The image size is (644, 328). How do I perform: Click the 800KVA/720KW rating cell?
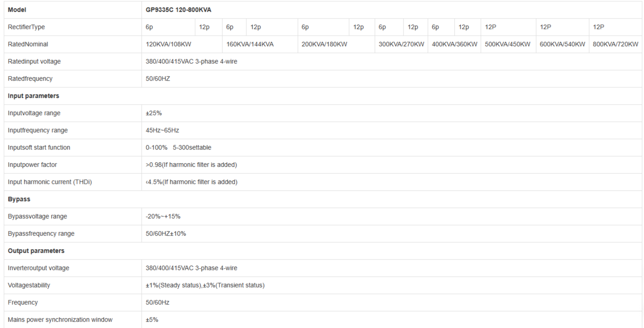(615, 44)
